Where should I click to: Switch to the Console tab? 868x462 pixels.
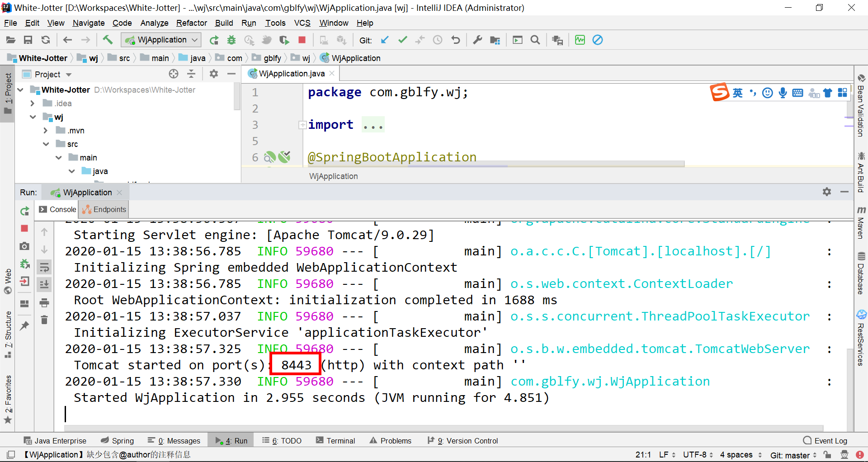[x=57, y=209]
